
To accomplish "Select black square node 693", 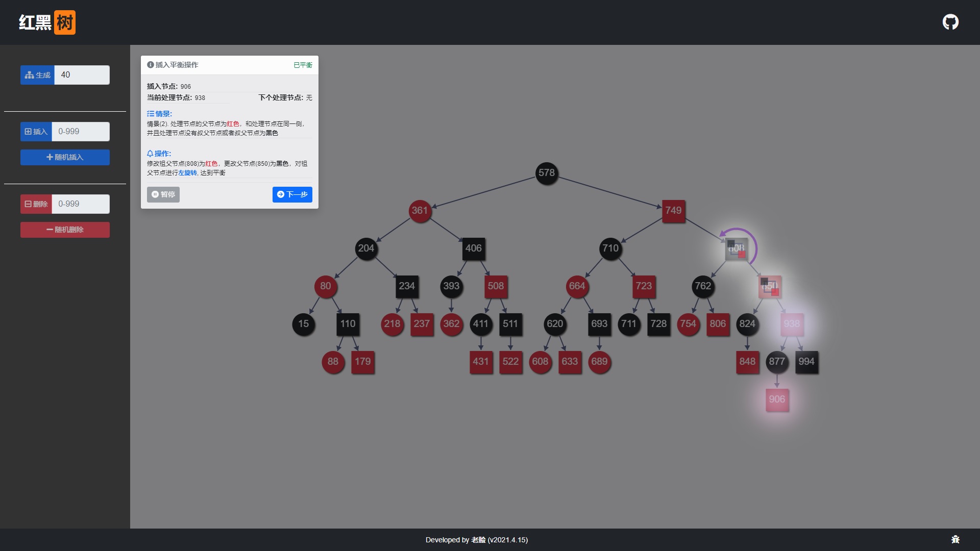I will [x=599, y=324].
